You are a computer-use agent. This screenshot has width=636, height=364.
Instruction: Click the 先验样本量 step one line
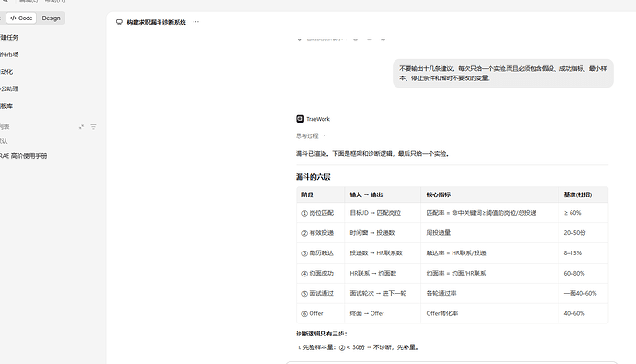tap(358, 347)
